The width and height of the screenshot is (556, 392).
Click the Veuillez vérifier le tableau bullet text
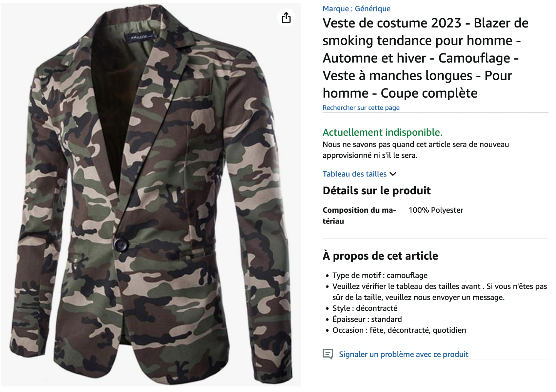pyautogui.click(x=440, y=292)
